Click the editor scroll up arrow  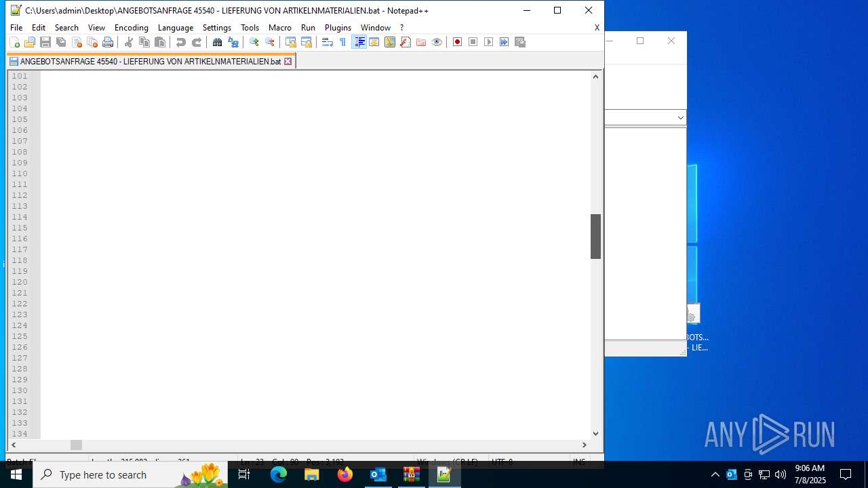(x=595, y=76)
